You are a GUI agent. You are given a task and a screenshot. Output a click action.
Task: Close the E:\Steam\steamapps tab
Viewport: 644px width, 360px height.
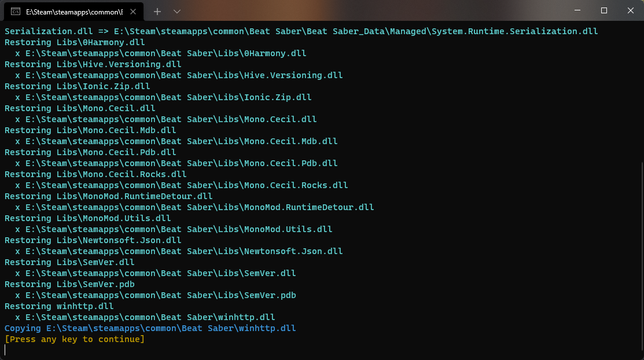[134, 12]
